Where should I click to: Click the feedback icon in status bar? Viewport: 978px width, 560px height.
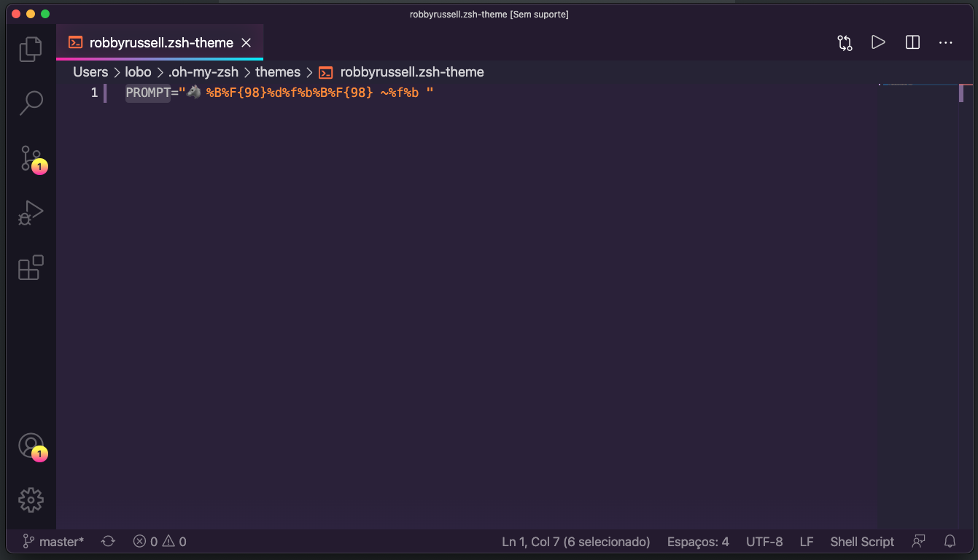(x=919, y=542)
